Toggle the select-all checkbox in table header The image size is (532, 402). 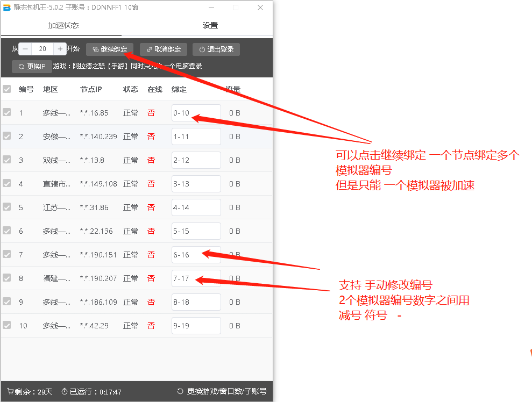(7, 89)
